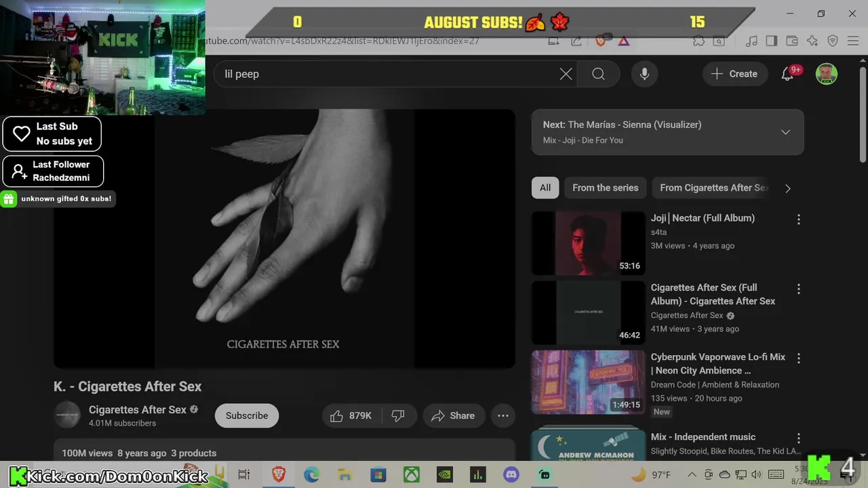Show more filter chips with right arrow
Image resolution: width=868 pixels, height=488 pixels.
tap(787, 188)
